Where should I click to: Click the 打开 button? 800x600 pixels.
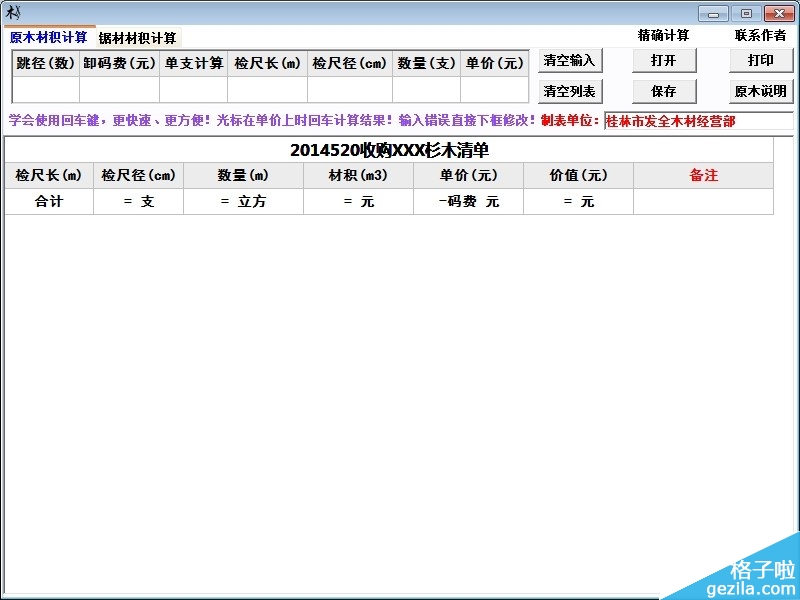click(x=663, y=60)
